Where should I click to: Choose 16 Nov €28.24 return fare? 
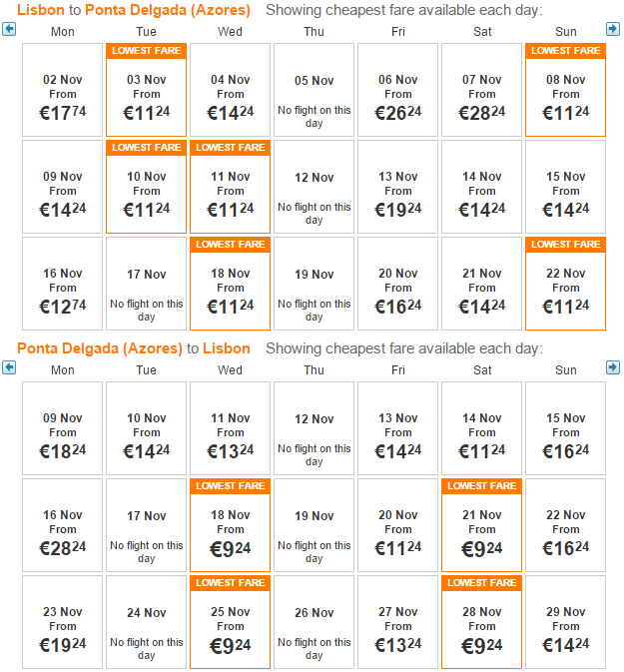[x=63, y=525]
